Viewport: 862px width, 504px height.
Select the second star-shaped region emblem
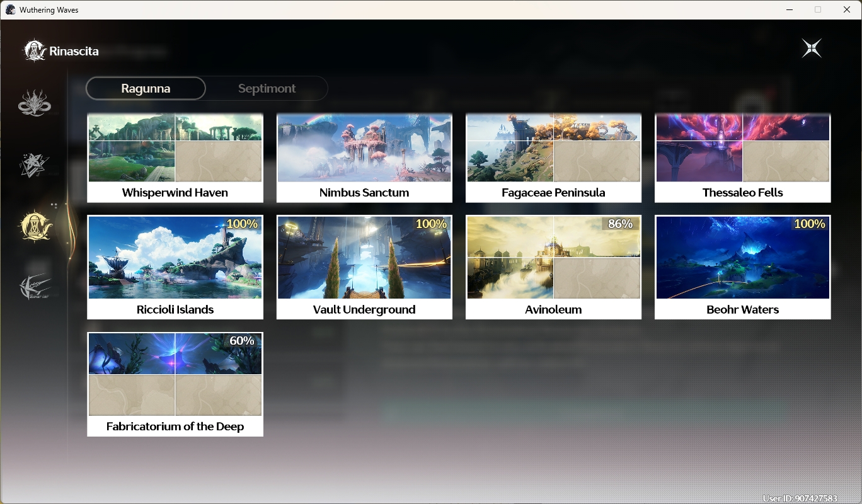tap(35, 164)
